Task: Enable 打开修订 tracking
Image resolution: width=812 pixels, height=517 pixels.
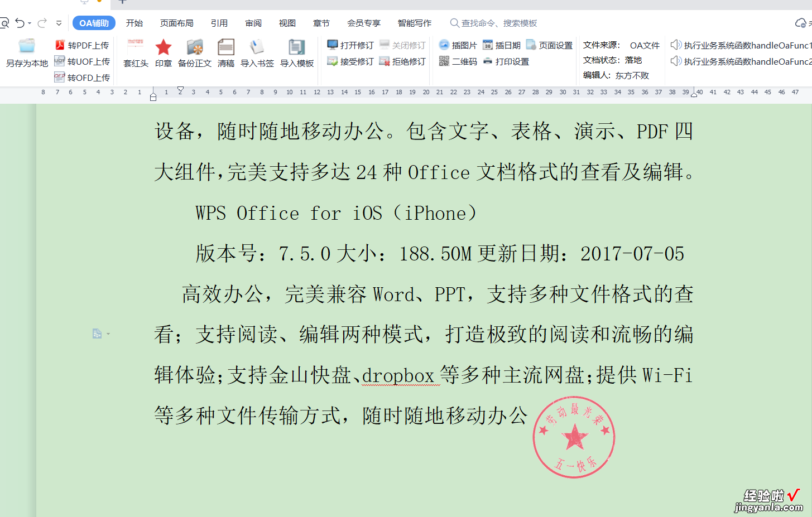Action: click(350, 45)
